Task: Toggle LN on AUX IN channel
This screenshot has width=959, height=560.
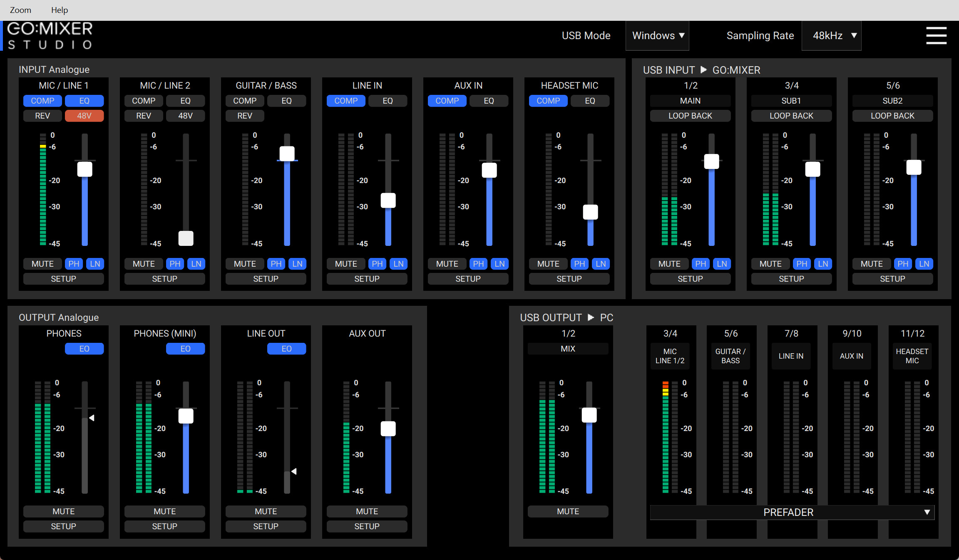Action: point(499,264)
